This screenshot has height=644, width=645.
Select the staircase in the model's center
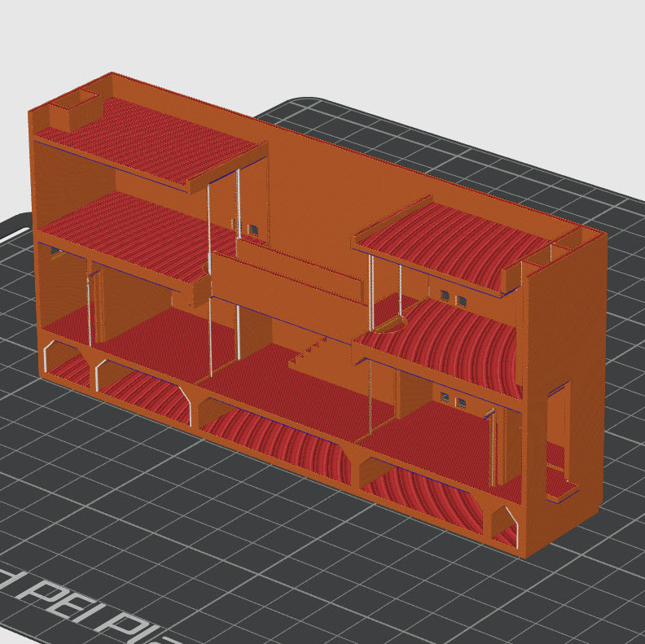tap(309, 355)
